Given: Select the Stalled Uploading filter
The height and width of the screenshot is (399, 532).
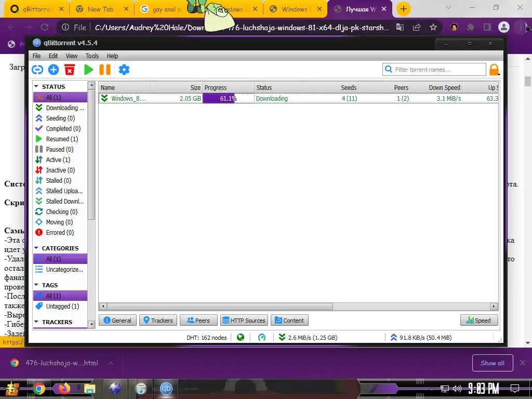Looking at the screenshot, I should point(60,191).
